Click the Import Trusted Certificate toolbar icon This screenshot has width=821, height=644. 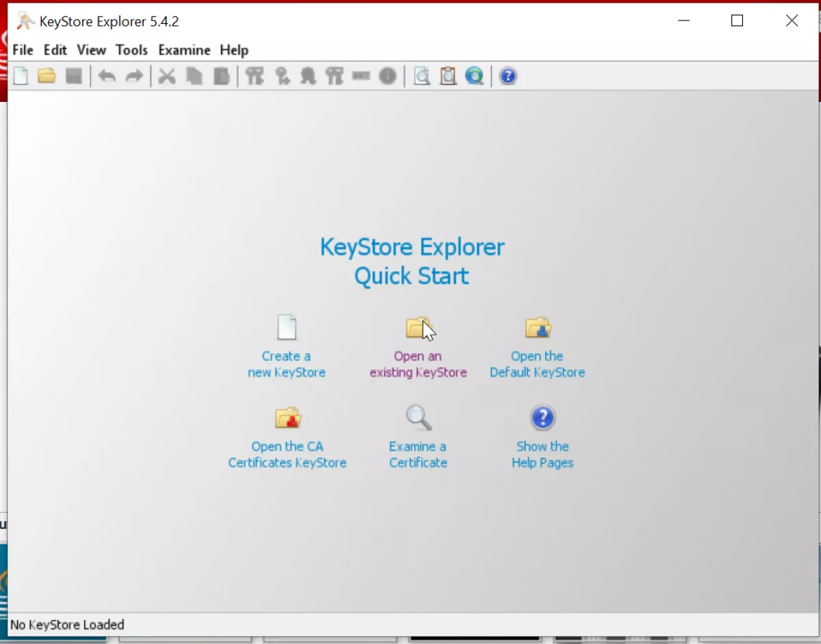308,76
